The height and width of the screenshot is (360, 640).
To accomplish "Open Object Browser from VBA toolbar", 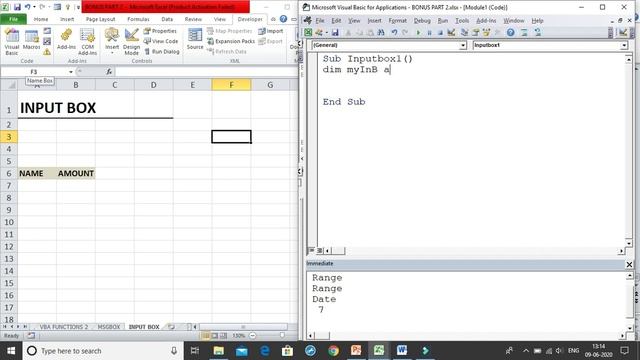I will pos(487,32).
